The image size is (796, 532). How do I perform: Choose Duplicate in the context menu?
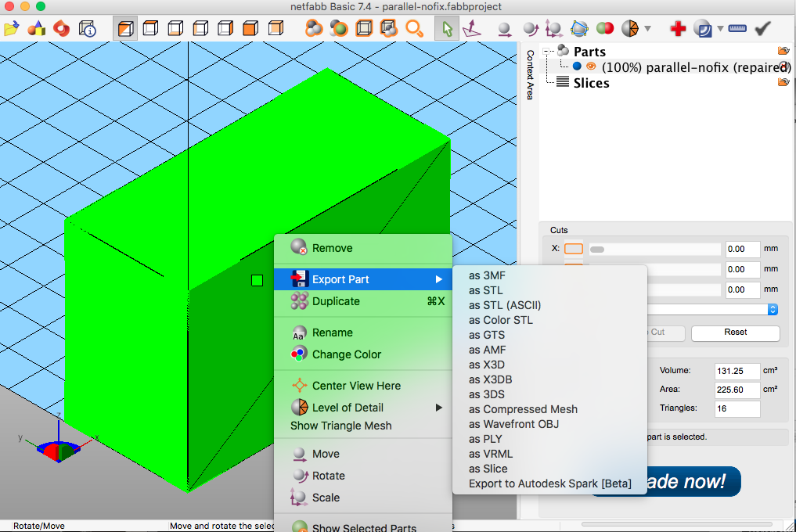[363, 301]
